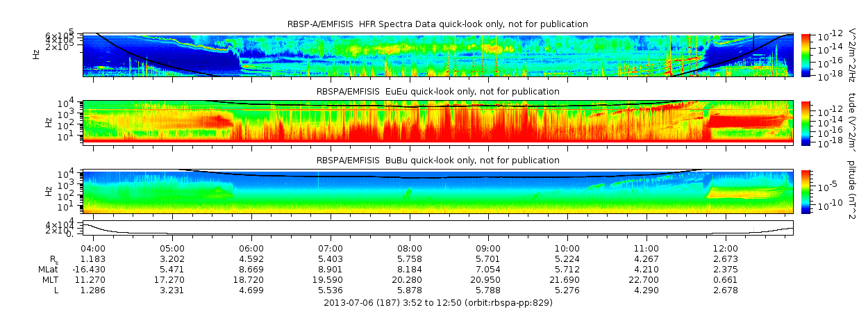This screenshot has width=868, height=312.
Task: Click the 04:00 time axis label
Action: (93, 248)
